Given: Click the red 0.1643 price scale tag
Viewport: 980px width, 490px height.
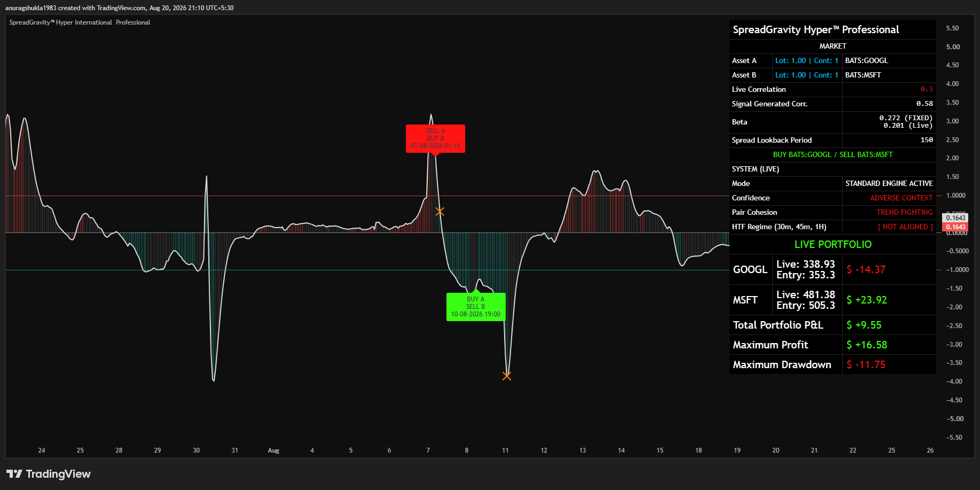Looking at the screenshot, I should pos(955,227).
